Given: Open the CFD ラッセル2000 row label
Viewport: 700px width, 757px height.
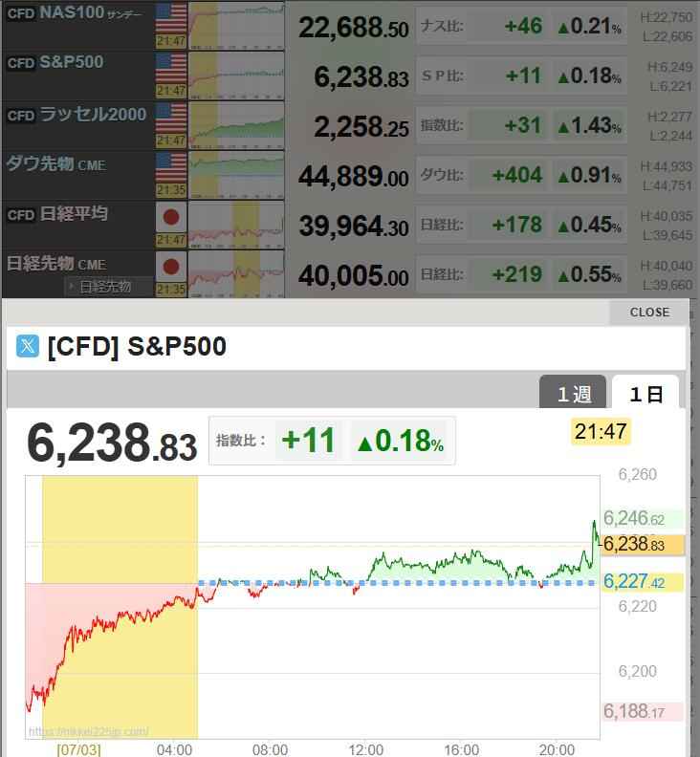Looking at the screenshot, I should [77, 115].
